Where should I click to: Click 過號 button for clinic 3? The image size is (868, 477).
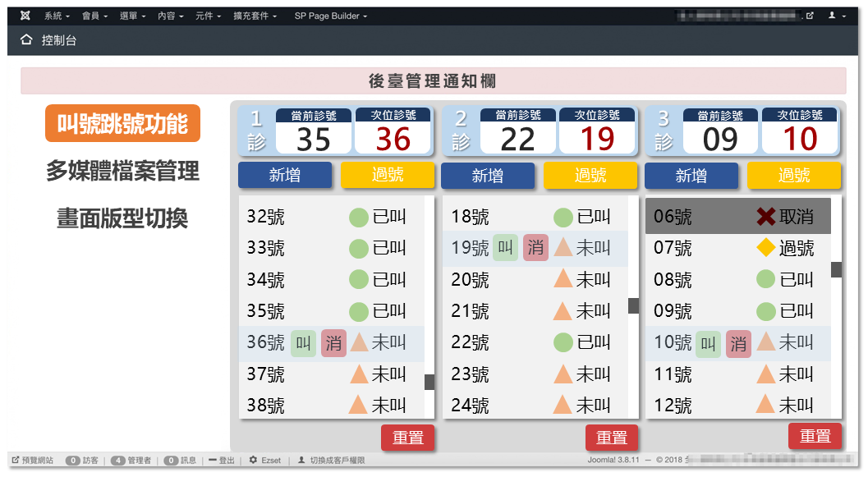794,176
